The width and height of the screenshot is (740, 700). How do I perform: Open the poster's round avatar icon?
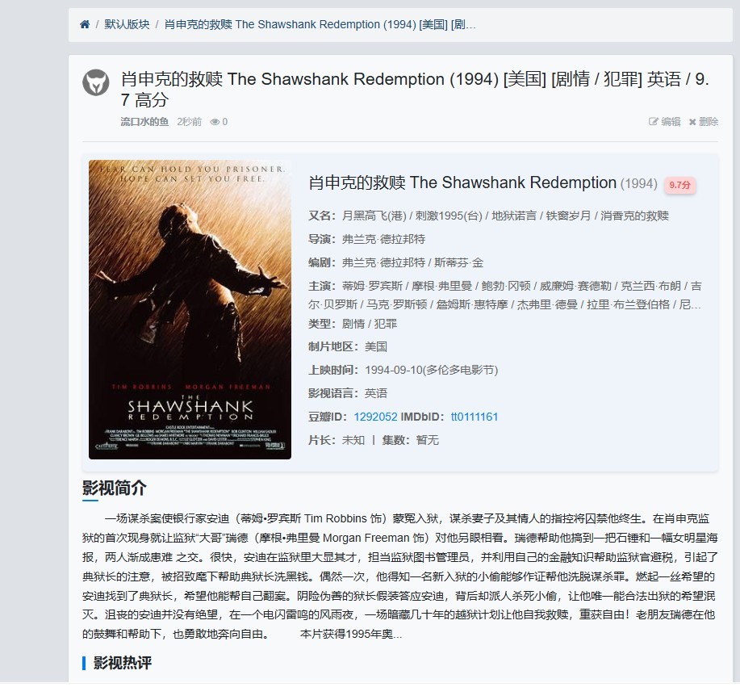pyautogui.click(x=96, y=82)
